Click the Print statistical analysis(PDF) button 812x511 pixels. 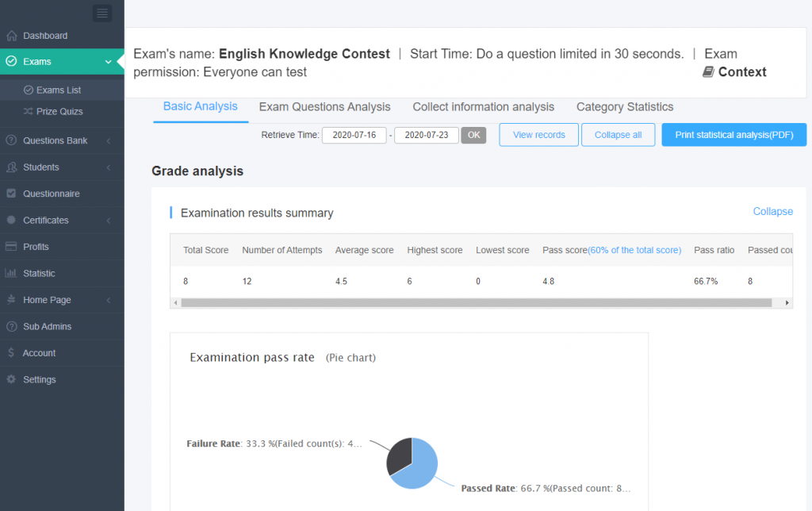click(733, 134)
